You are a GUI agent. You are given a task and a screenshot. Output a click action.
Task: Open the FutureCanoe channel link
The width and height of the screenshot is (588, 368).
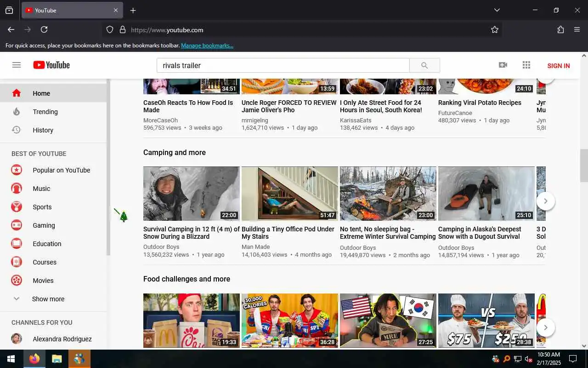pyautogui.click(x=455, y=113)
